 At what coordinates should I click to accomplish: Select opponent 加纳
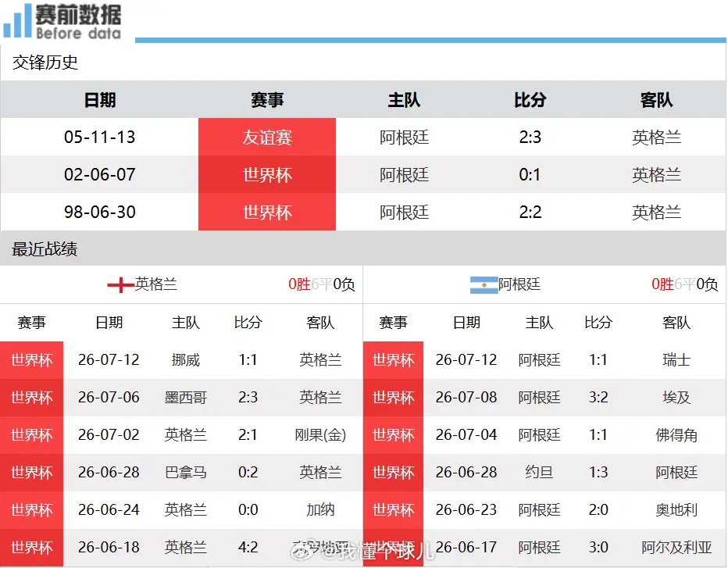(x=320, y=510)
